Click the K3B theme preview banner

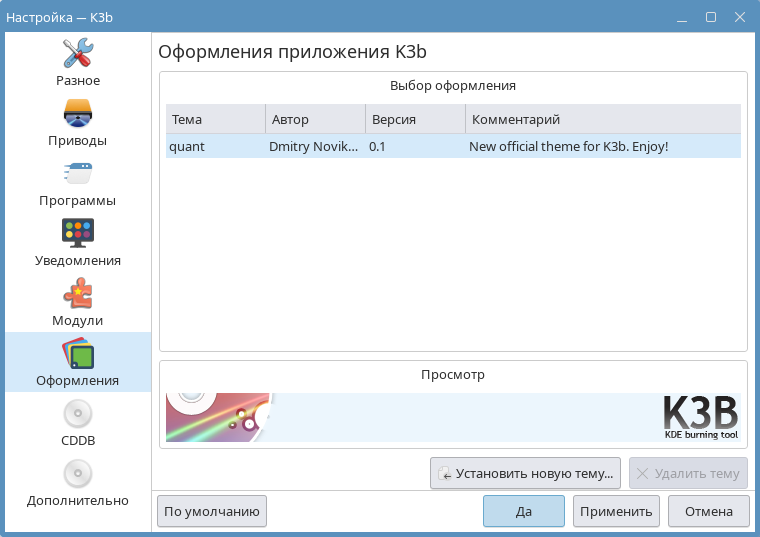[453, 417]
